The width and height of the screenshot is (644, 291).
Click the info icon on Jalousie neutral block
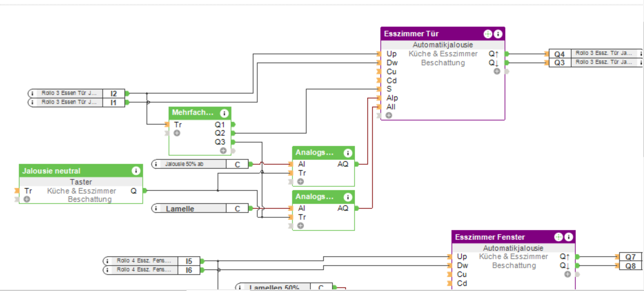pyautogui.click(x=136, y=171)
